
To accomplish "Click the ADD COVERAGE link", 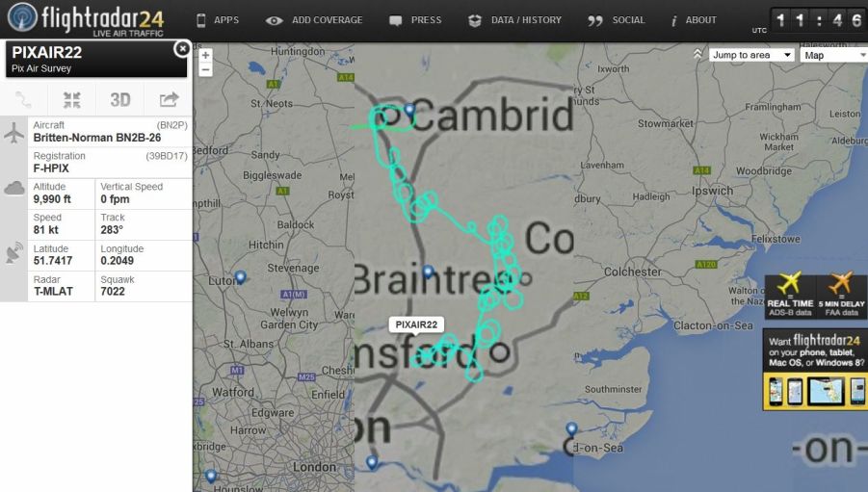I will click(314, 20).
